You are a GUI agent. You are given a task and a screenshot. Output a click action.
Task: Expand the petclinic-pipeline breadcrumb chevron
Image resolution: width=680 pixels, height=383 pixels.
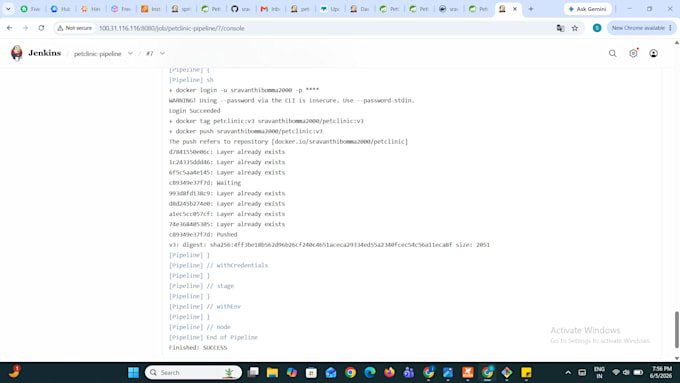[130, 53]
